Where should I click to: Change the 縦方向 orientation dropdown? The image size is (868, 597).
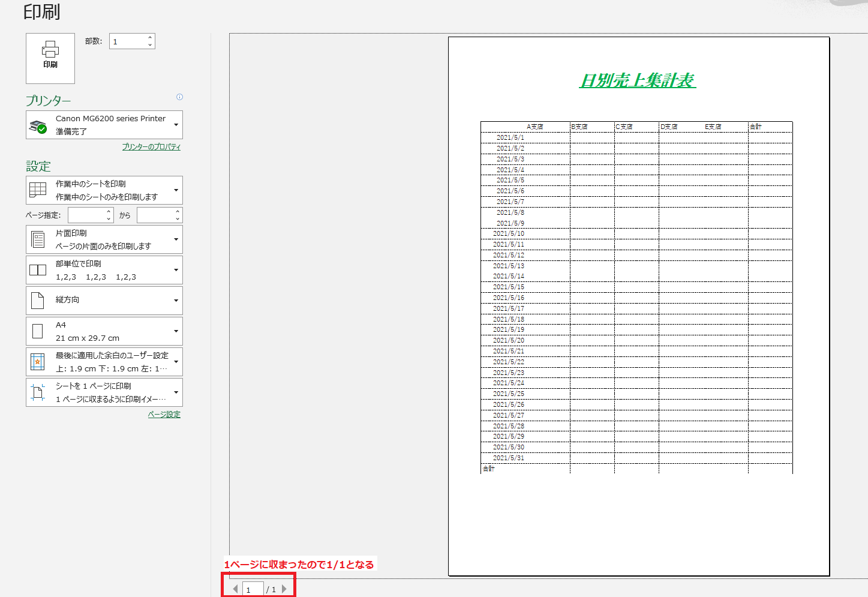(176, 301)
